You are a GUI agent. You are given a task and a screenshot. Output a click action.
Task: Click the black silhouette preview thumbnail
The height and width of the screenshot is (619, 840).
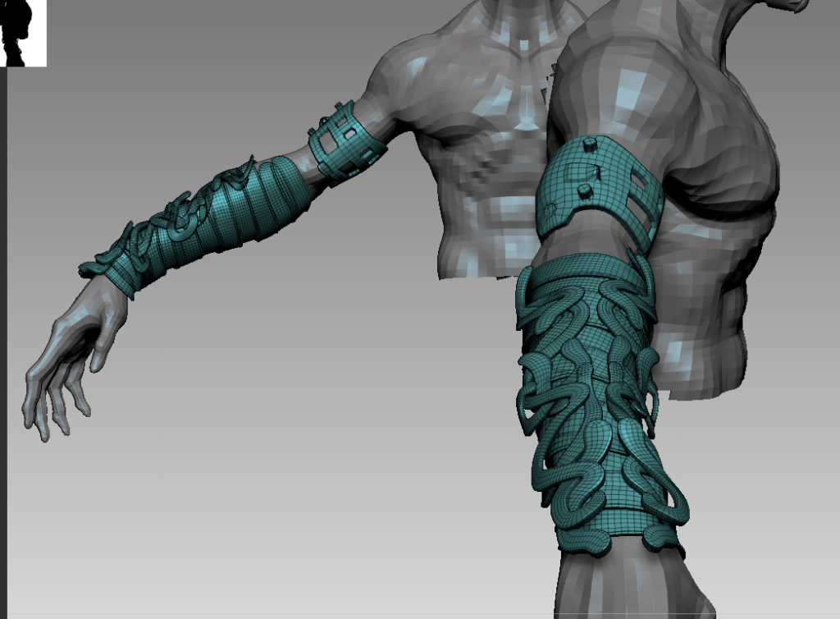tap(23, 33)
